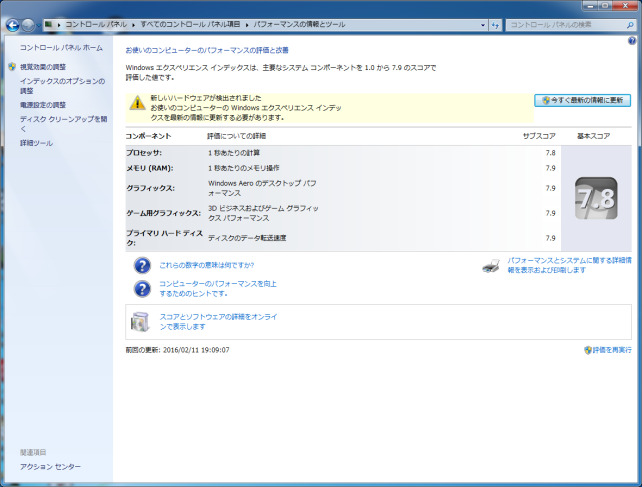Click the Control Panel icon in address bar
The height and width of the screenshot is (487, 642).
[49, 25]
